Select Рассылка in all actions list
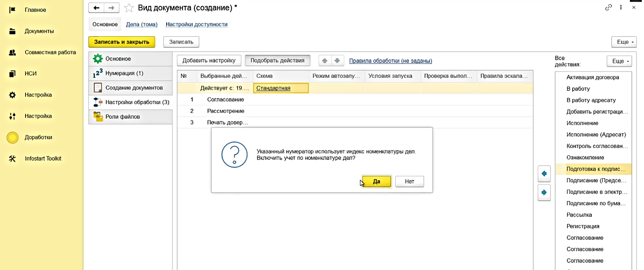 pos(579,215)
